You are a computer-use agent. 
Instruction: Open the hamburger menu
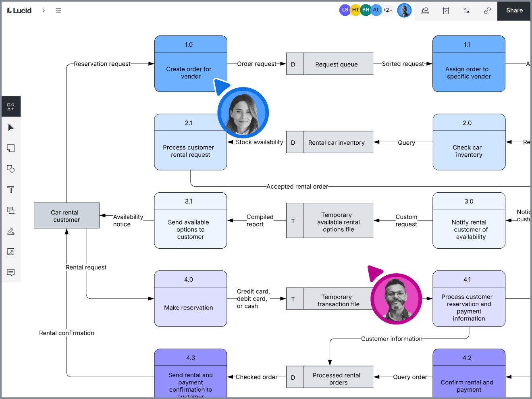[x=58, y=10]
